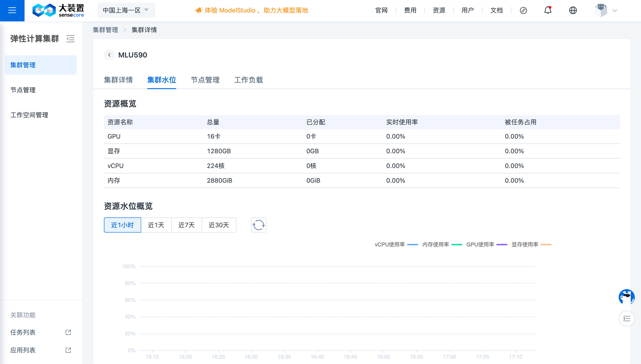Open notifications bell
The width and height of the screenshot is (641, 364).
[548, 10]
